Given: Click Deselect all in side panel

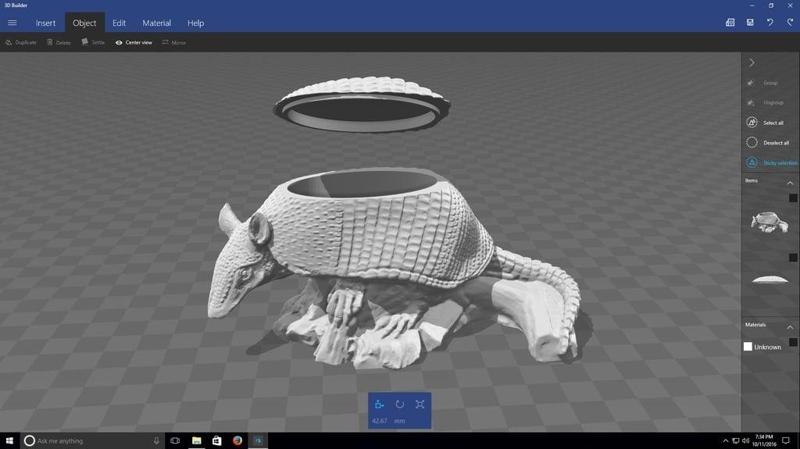Looking at the screenshot, I should (x=770, y=142).
